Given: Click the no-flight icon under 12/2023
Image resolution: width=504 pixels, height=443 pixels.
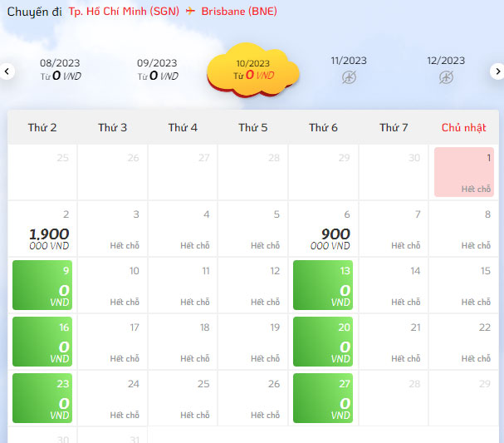Looking at the screenshot, I should coord(446,77).
